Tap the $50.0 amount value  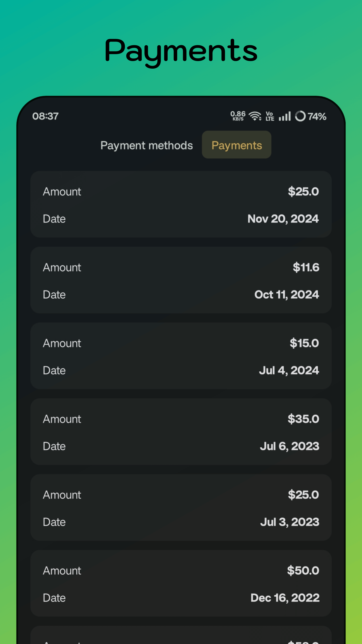click(x=303, y=570)
